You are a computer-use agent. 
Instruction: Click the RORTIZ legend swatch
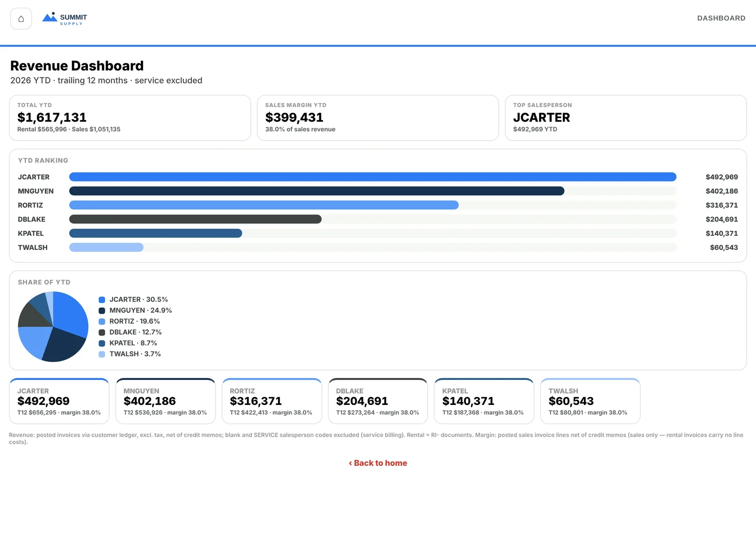(x=102, y=321)
